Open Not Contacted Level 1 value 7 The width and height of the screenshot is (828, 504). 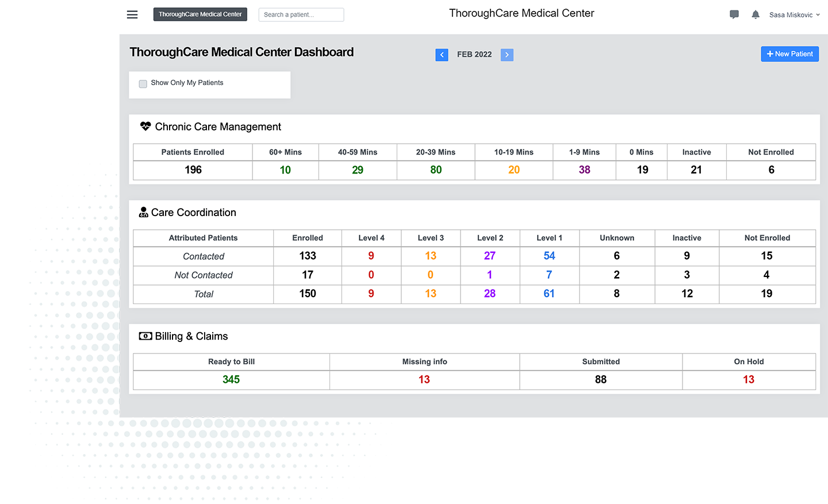(x=549, y=275)
